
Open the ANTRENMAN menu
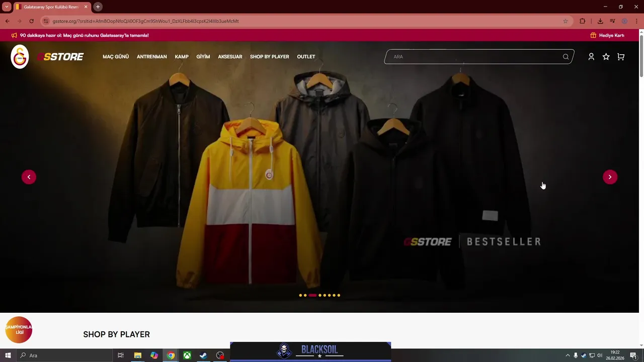tap(151, 57)
